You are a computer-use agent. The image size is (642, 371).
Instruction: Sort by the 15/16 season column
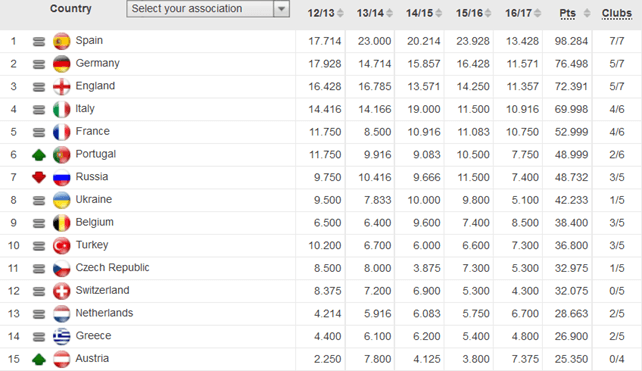coord(473,13)
